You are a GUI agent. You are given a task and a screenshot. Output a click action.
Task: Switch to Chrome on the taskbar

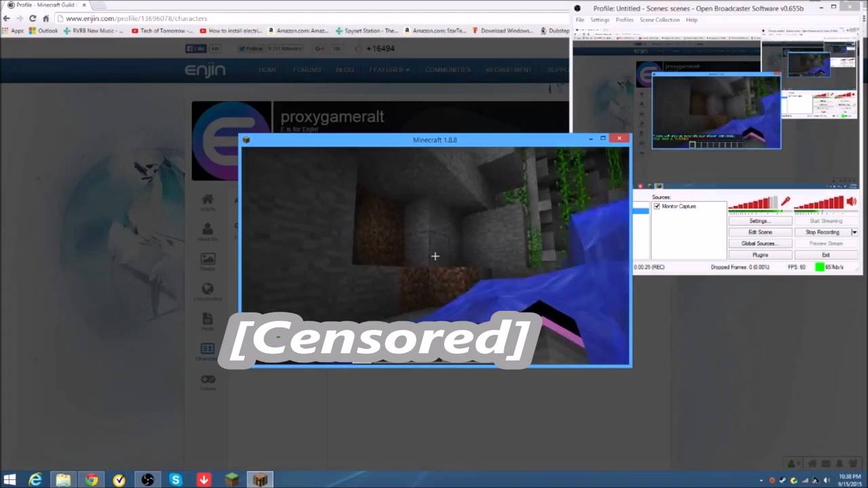(x=91, y=480)
